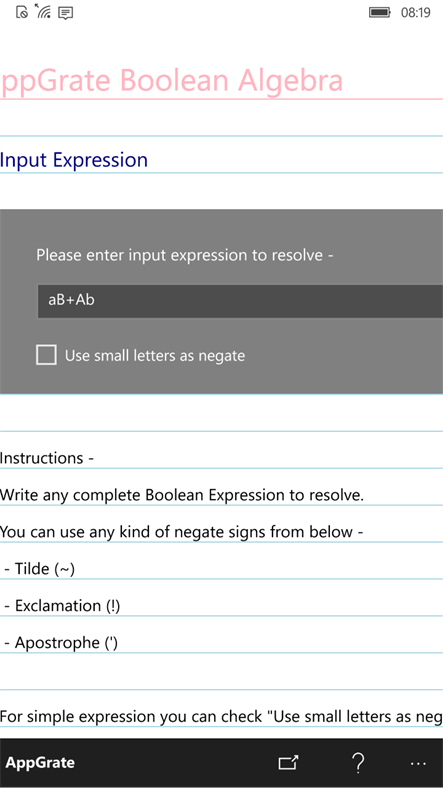443x788 pixels.
Task: Tap 'Write any complete Boolean Expression' line
Action: (x=181, y=495)
